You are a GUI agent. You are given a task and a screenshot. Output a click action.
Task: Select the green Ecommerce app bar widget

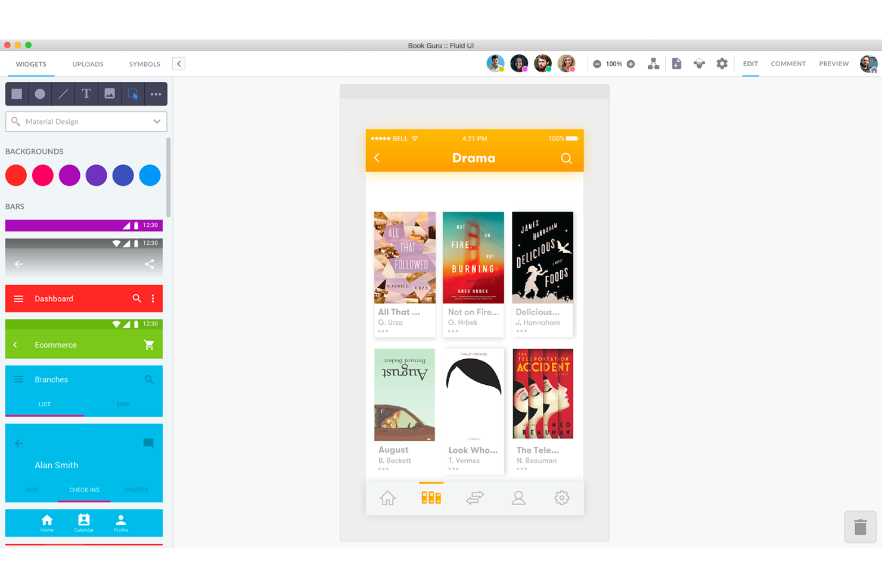click(x=84, y=338)
